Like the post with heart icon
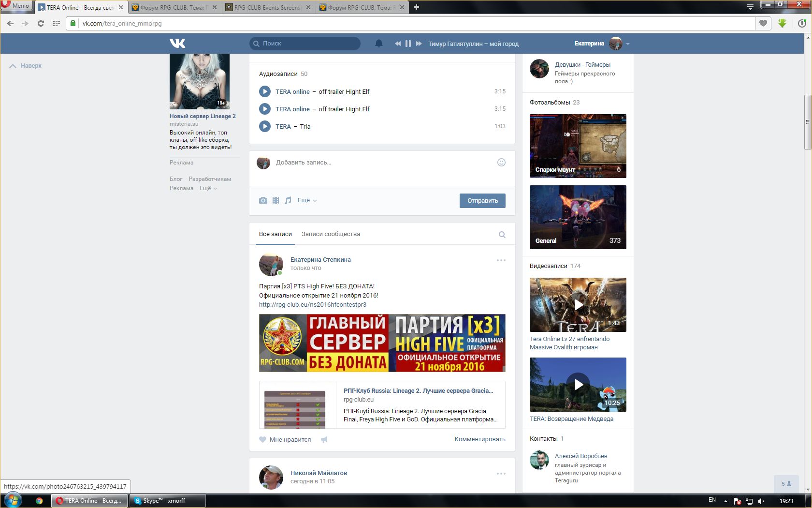 click(x=263, y=440)
